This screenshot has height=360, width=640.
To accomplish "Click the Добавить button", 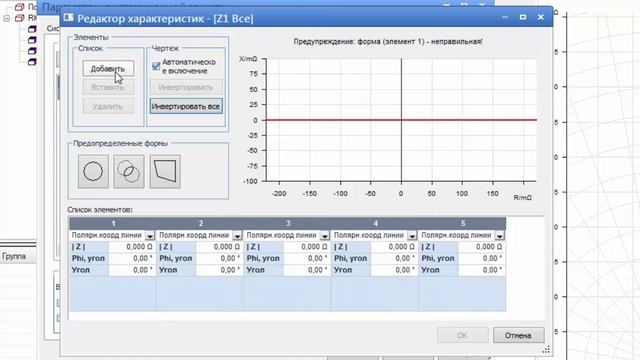I will pos(108,69).
